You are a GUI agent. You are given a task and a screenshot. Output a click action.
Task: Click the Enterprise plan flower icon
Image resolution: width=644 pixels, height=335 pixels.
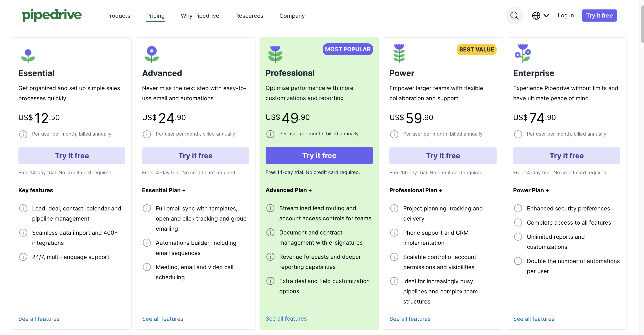[x=523, y=53]
